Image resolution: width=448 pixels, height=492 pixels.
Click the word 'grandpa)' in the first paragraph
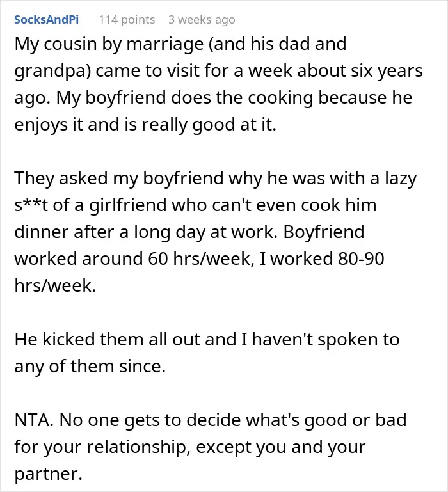click(52, 72)
